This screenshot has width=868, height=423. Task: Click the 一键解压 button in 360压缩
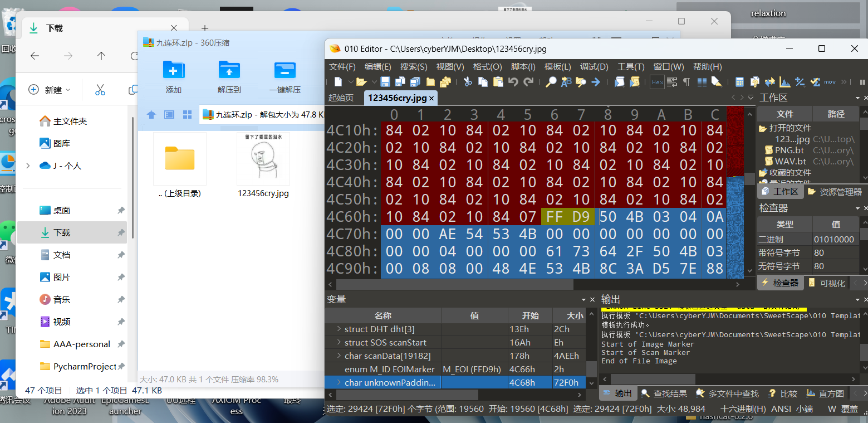[285, 76]
